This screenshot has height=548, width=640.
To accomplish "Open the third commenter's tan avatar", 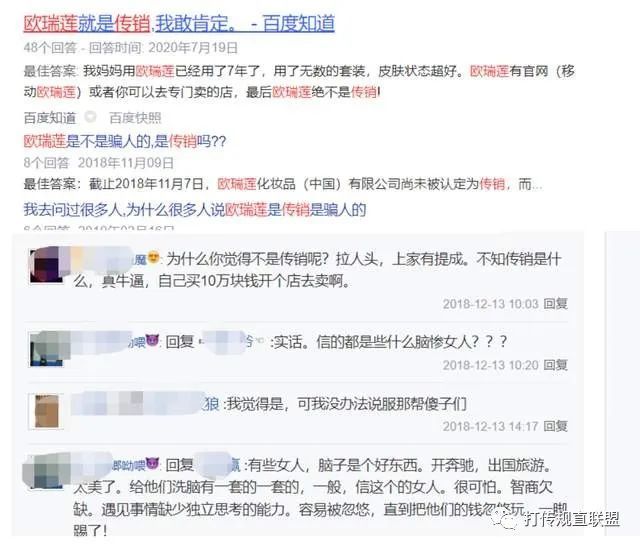I will tap(46, 412).
